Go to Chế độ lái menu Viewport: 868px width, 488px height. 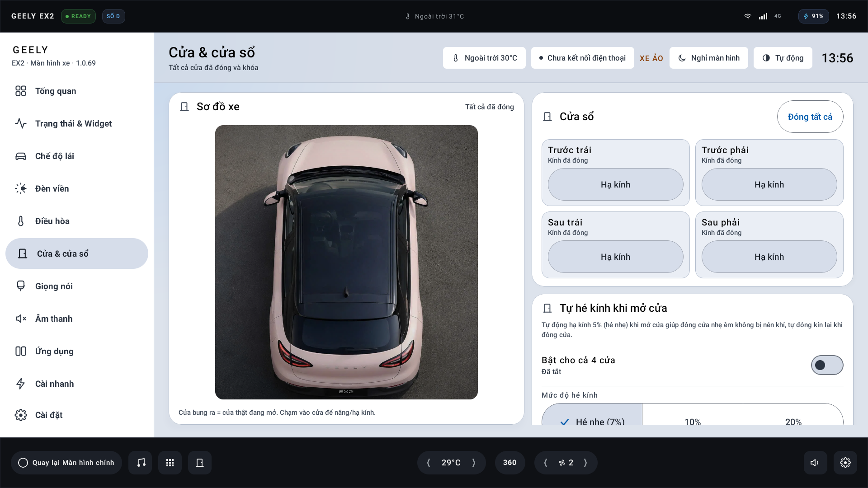(77, 156)
